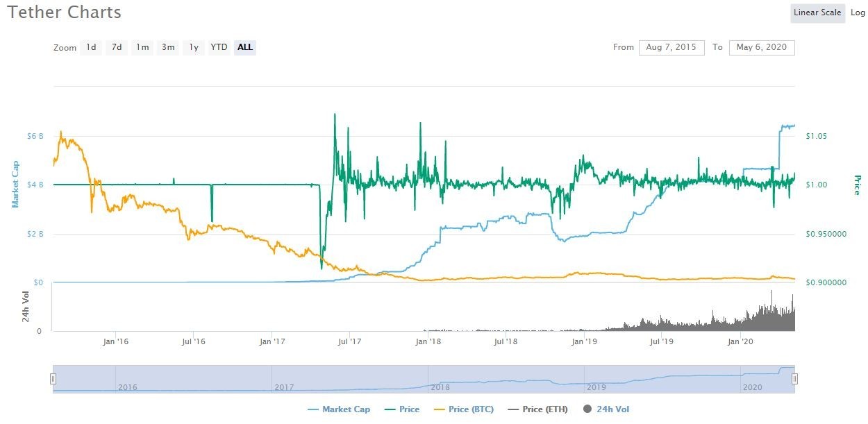868x424 pixels.
Task: Edit the To date field
Action: point(762,47)
